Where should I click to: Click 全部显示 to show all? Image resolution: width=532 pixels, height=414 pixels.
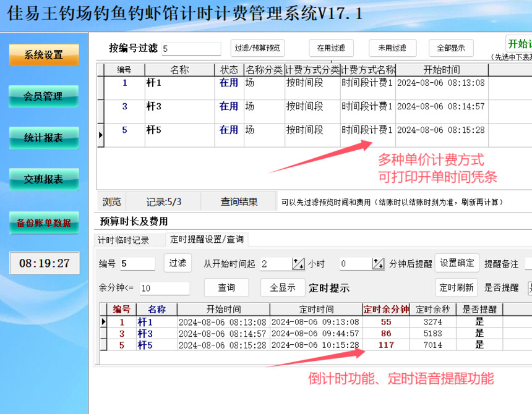451,48
